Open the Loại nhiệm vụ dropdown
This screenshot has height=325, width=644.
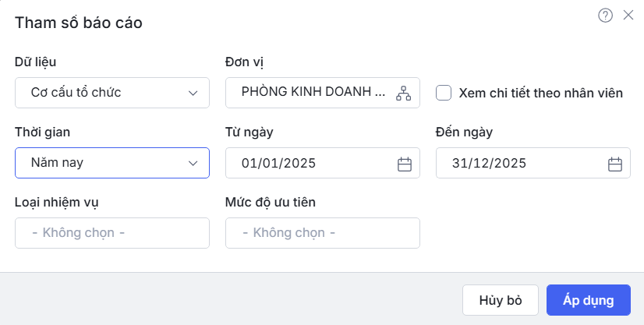pos(112,232)
